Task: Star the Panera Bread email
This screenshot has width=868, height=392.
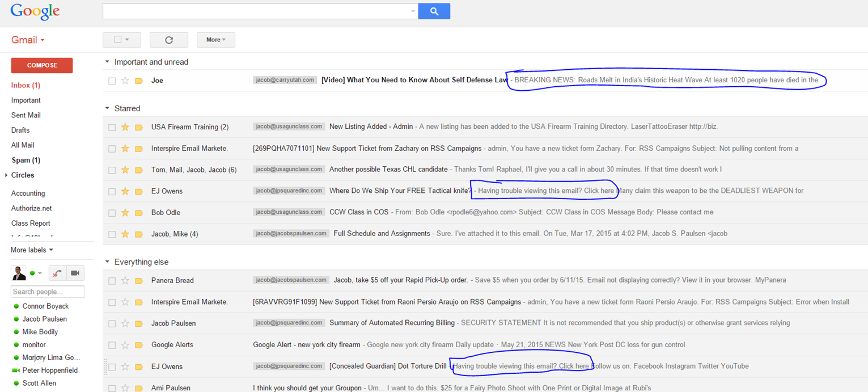Action: tap(125, 280)
